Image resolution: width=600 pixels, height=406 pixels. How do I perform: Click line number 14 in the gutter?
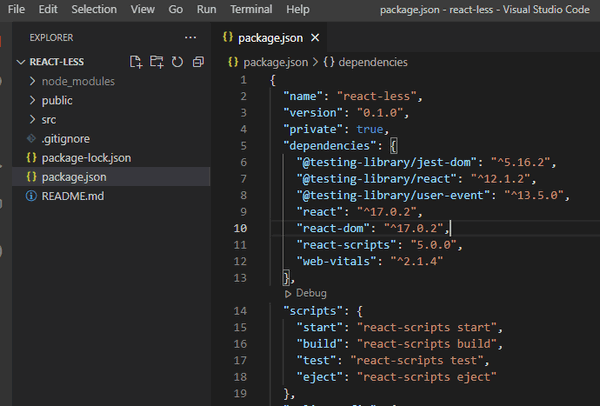tap(240, 311)
